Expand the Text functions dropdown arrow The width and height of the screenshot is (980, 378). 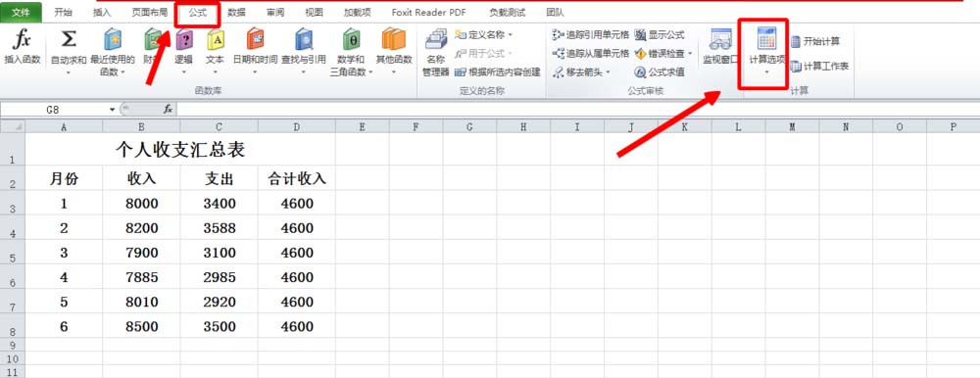pos(215,72)
